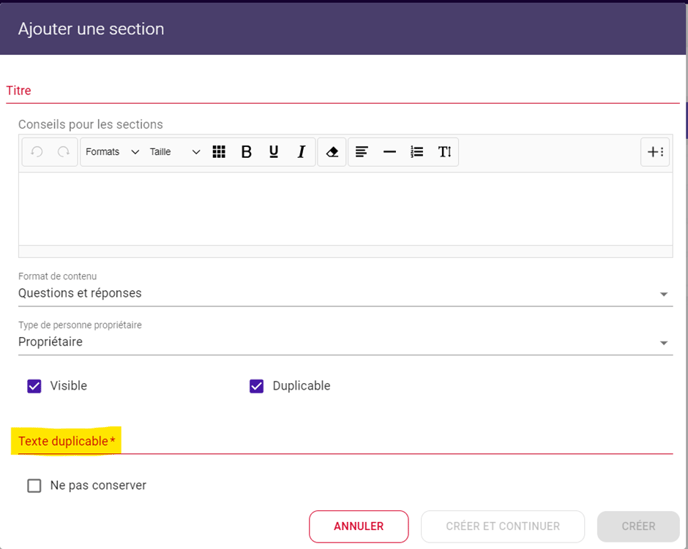The height and width of the screenshot is (549, 688).
Task: Clear formatting with eraser icon
Action: tap(332, 152)
